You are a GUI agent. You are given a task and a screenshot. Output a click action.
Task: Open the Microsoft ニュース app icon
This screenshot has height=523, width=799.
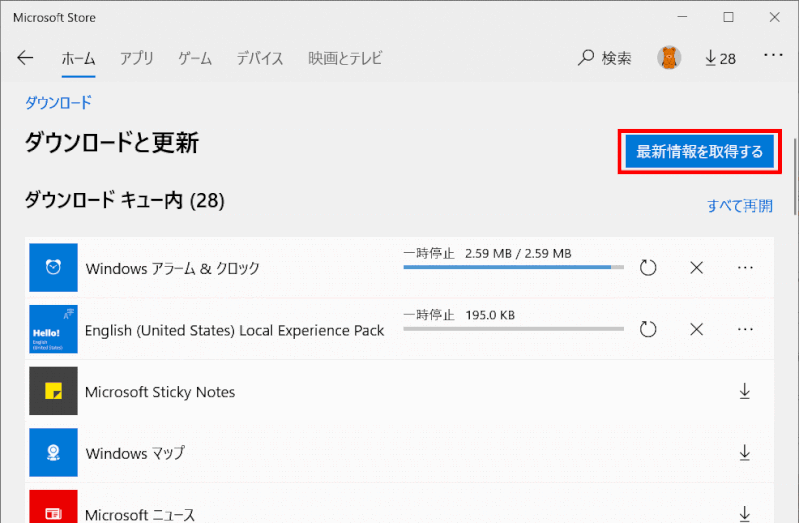tap(54, 507)
